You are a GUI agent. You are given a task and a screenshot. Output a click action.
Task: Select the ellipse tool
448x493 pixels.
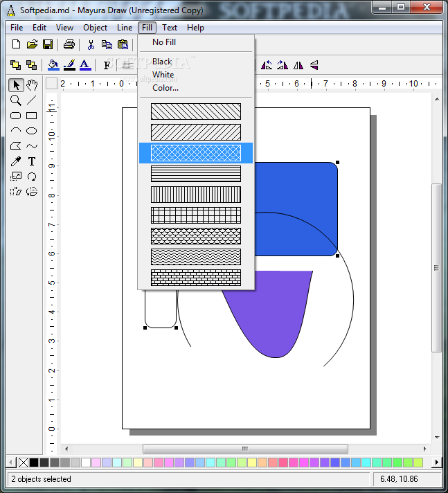pos(31,130)
